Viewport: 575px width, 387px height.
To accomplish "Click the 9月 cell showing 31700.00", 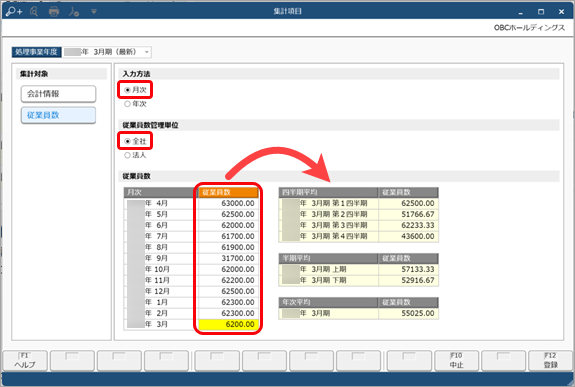I will point(228,259).
